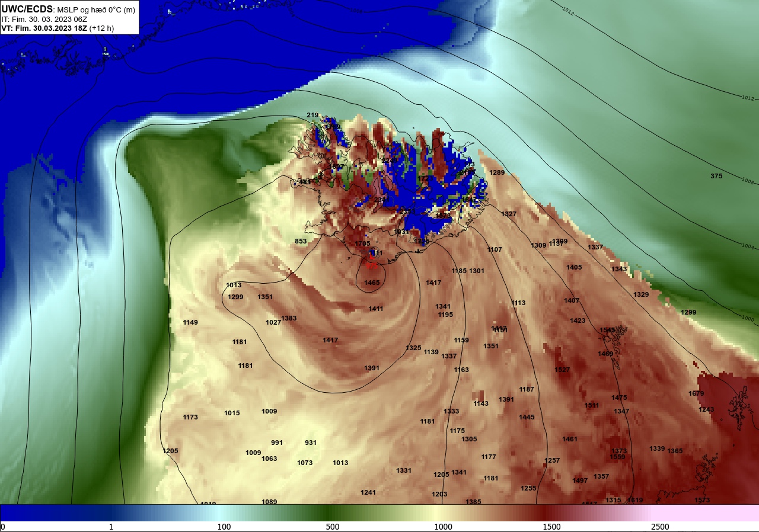This screenshot has width=759, height=532.
Task: Select the 1177 height value
Action: tap(489, 457)
